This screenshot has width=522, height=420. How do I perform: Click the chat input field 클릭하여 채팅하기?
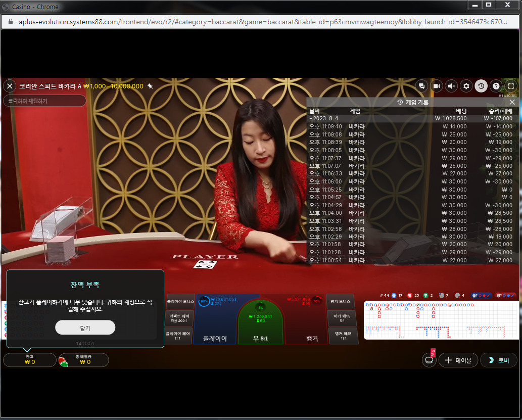(x=44, y=101)
